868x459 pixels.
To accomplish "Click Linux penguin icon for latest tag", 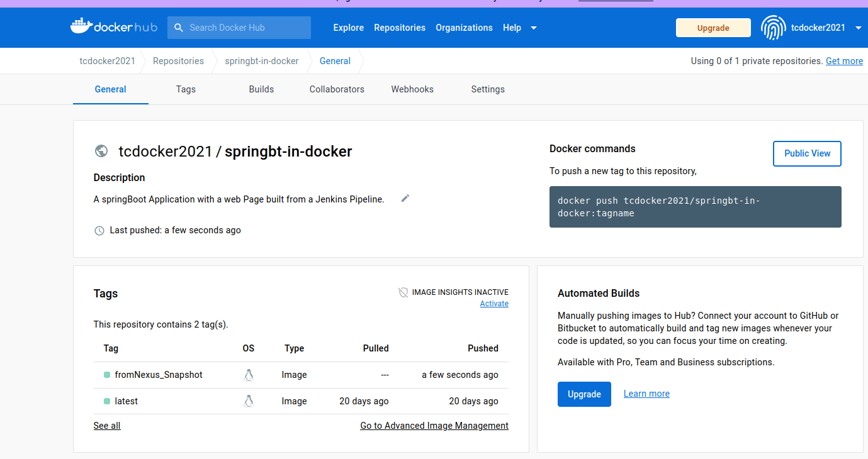I will (x=249, y=401).
